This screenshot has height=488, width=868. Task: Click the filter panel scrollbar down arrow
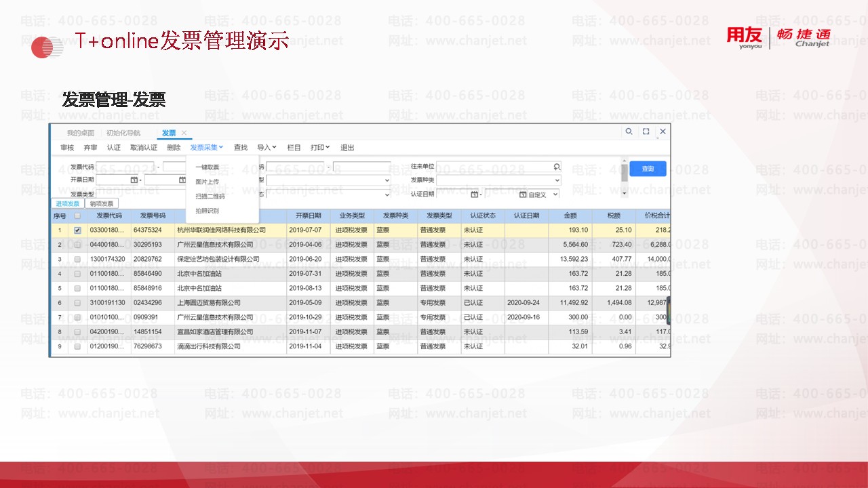click(x=624, y=194)
